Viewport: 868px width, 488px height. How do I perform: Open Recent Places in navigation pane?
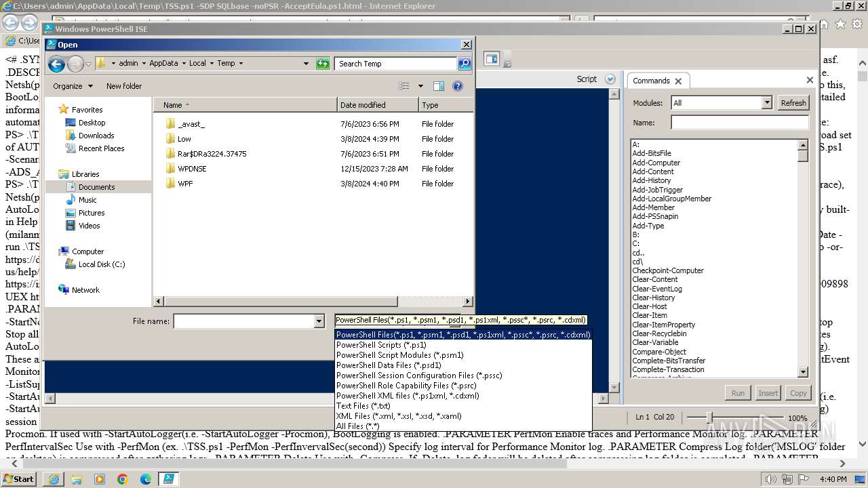101,148
